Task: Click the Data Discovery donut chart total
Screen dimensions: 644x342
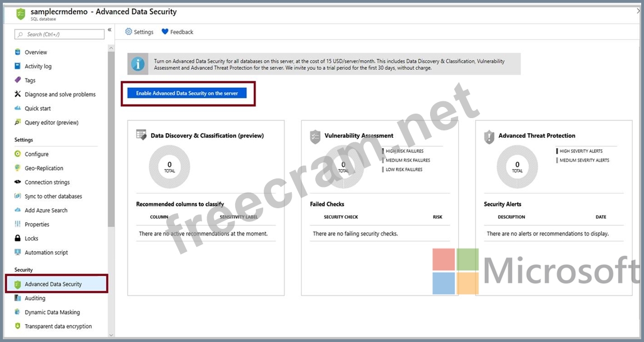Action: (x=169, y=167)
